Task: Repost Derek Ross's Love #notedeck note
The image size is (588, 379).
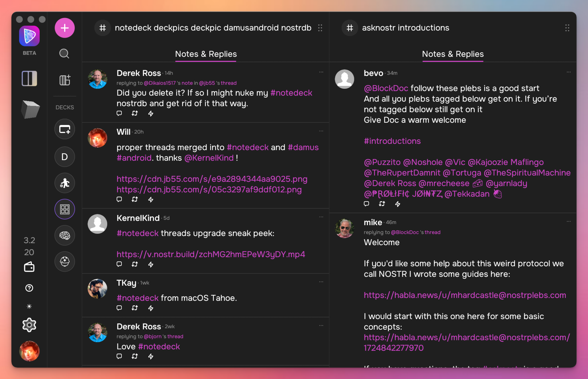Action: [135, 356]
